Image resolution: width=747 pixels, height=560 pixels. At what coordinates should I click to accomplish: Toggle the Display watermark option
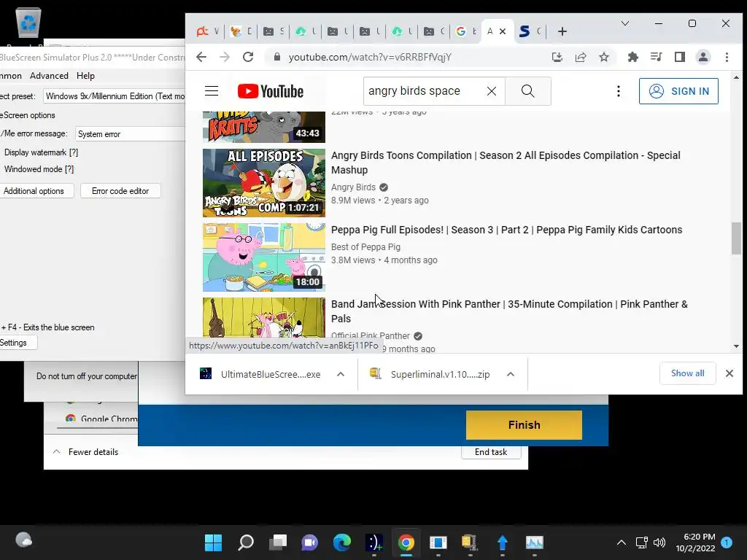tap(41, 152)
